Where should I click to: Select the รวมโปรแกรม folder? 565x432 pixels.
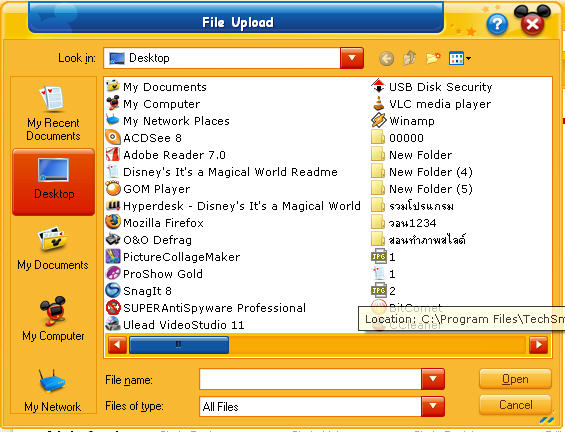point(413,206)
